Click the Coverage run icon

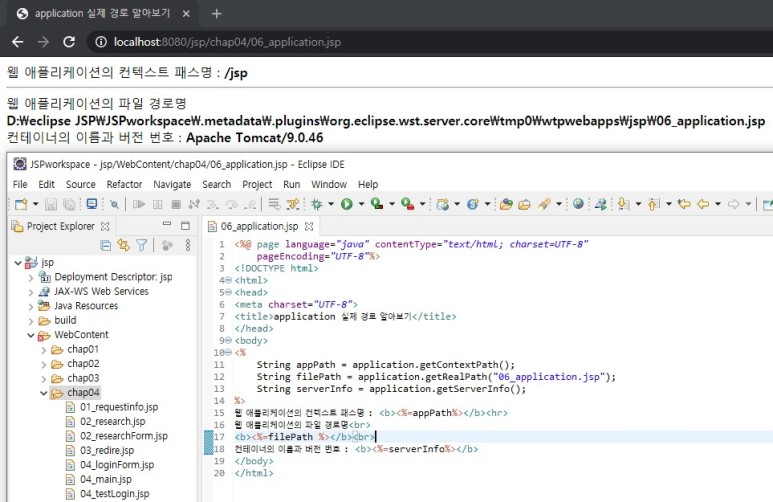tap(377, 204)
